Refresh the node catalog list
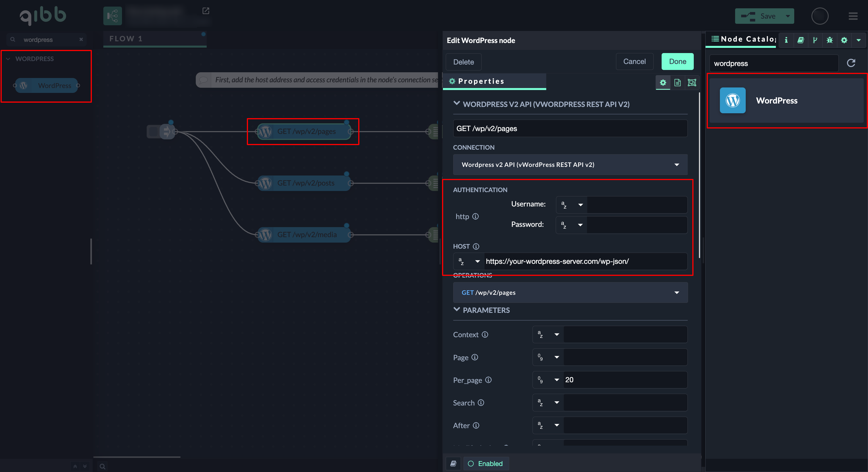The height and width of the screenshot is (472, 868). click(x=851, y=63)
